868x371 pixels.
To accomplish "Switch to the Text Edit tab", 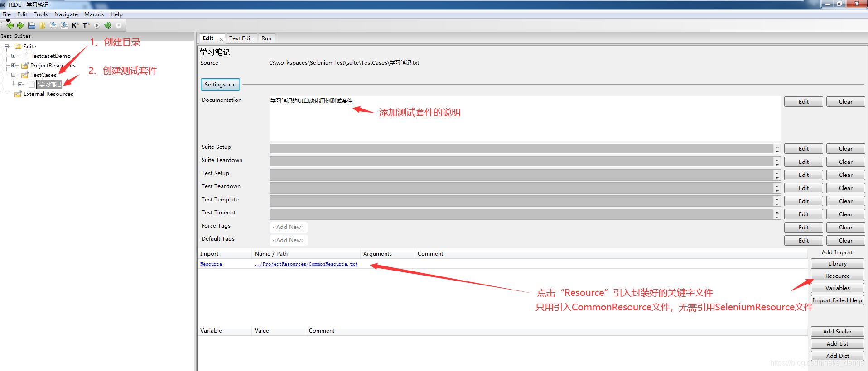I will 241,38.
